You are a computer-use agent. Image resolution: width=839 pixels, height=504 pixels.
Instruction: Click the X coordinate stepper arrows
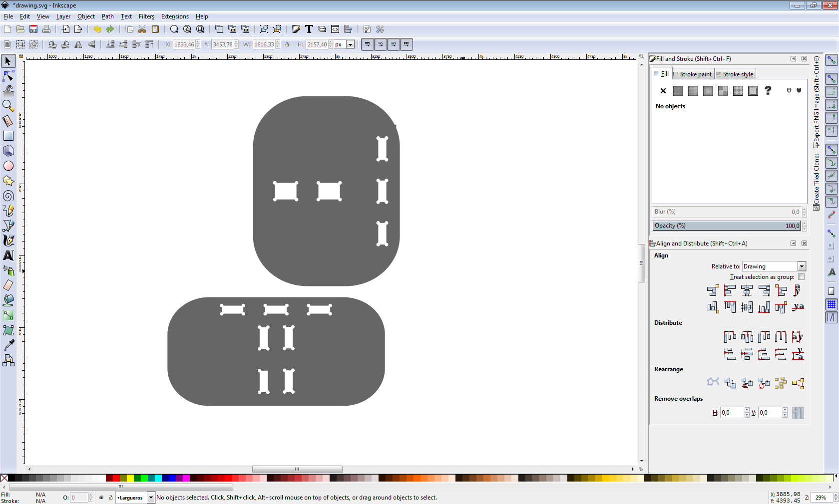click(198, 44)
